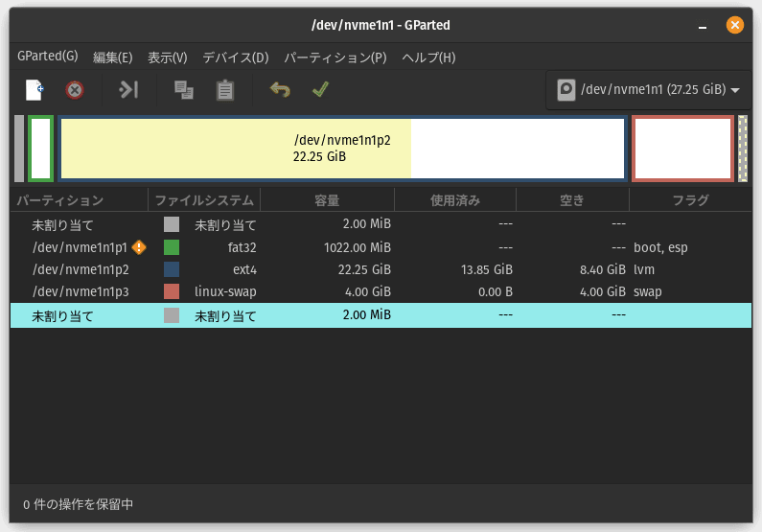
Task: Click the 8.40 GiB free value
Action: pyautogui.click(x=603, y=269)
